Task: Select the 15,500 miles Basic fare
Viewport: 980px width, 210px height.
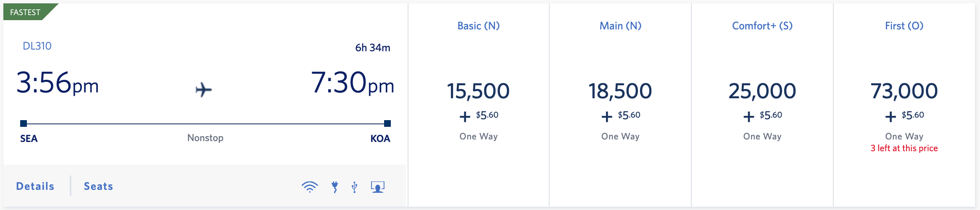Action: [478, 91]
